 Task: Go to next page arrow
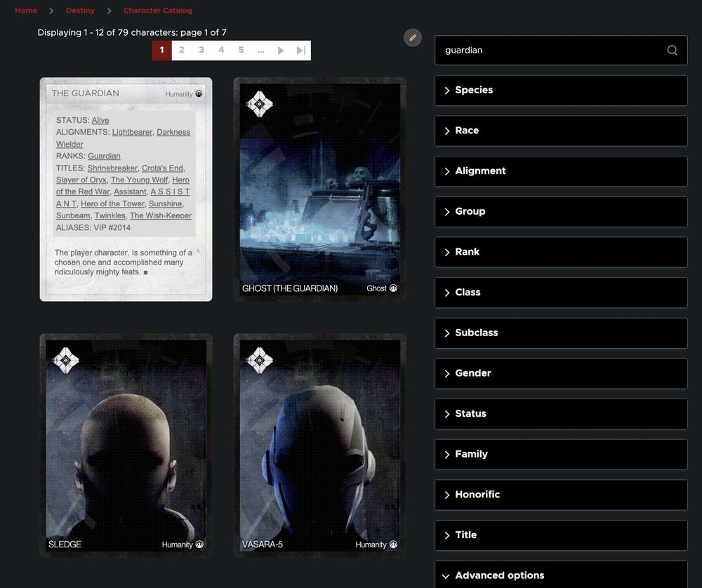click(x=281, y=51)
